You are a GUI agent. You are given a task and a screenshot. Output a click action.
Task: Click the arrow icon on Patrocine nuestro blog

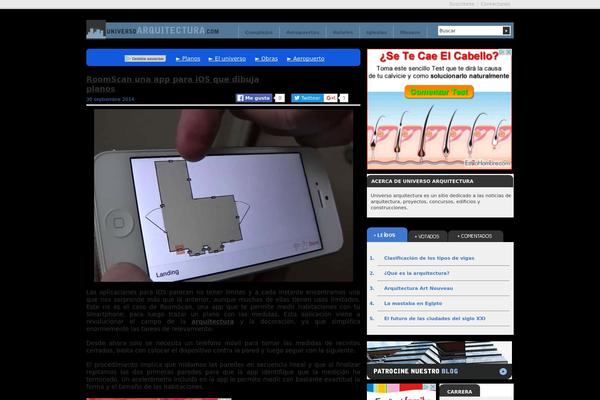point(503,371)
